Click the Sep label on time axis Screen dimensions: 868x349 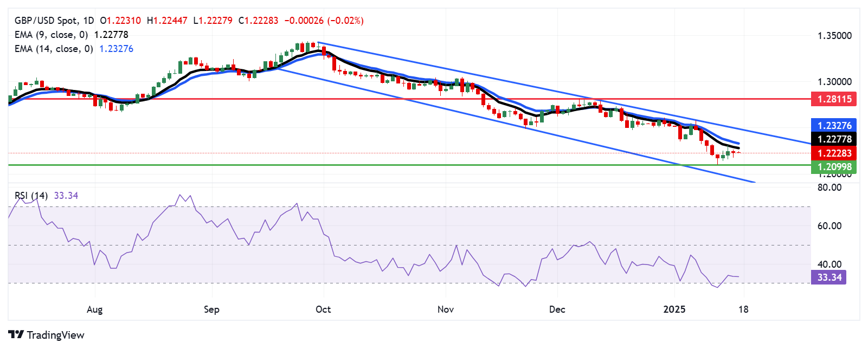pos(211,309)
